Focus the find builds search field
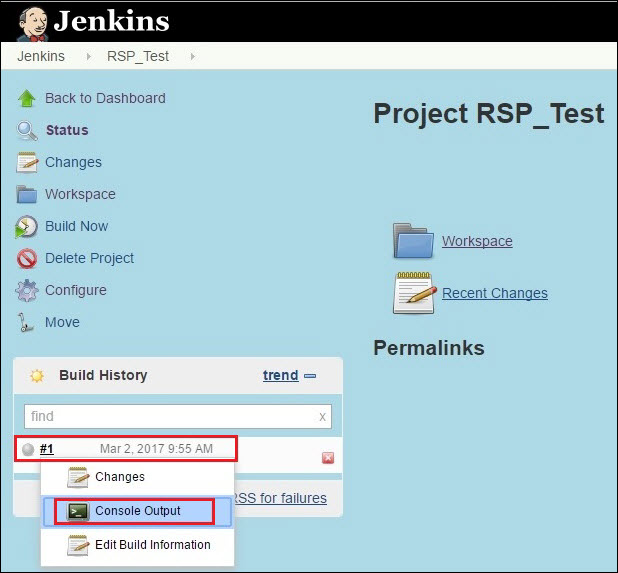Viewport: 618px width, 573px height. pyautogui.click(x=178, y=417)
